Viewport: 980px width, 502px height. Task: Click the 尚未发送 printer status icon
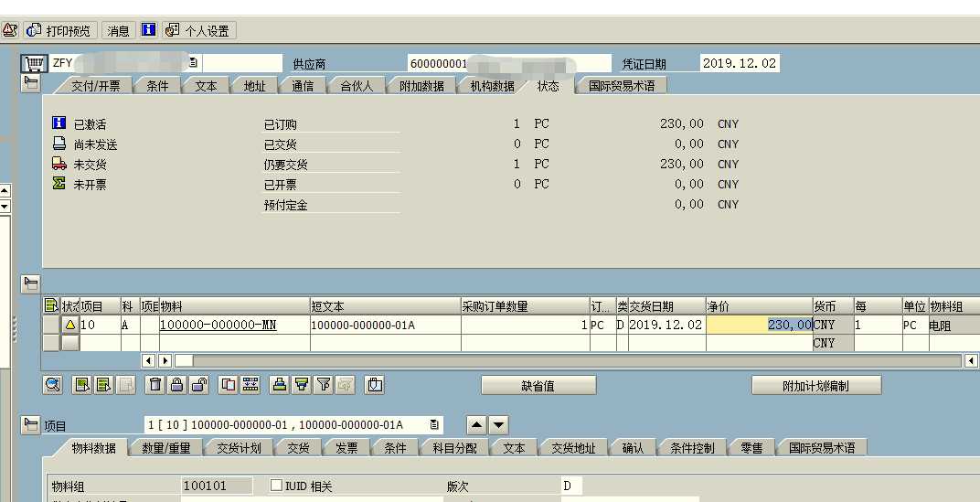point(59,144)
